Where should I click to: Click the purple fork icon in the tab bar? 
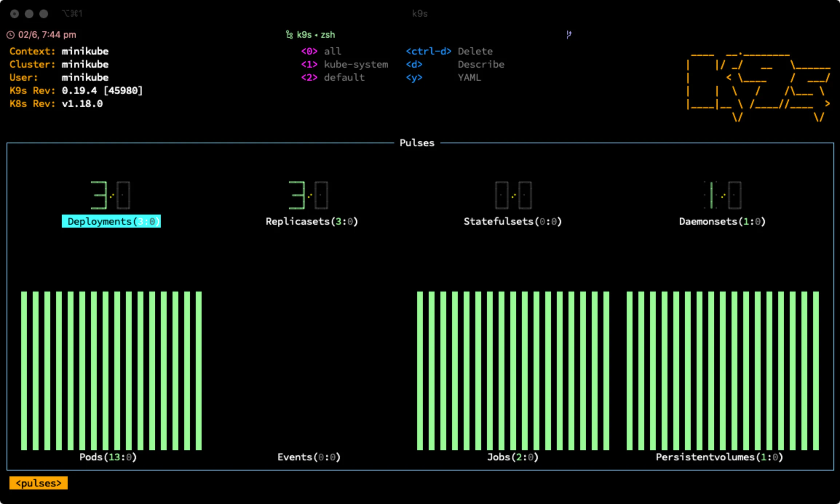[x=569, y=35]
